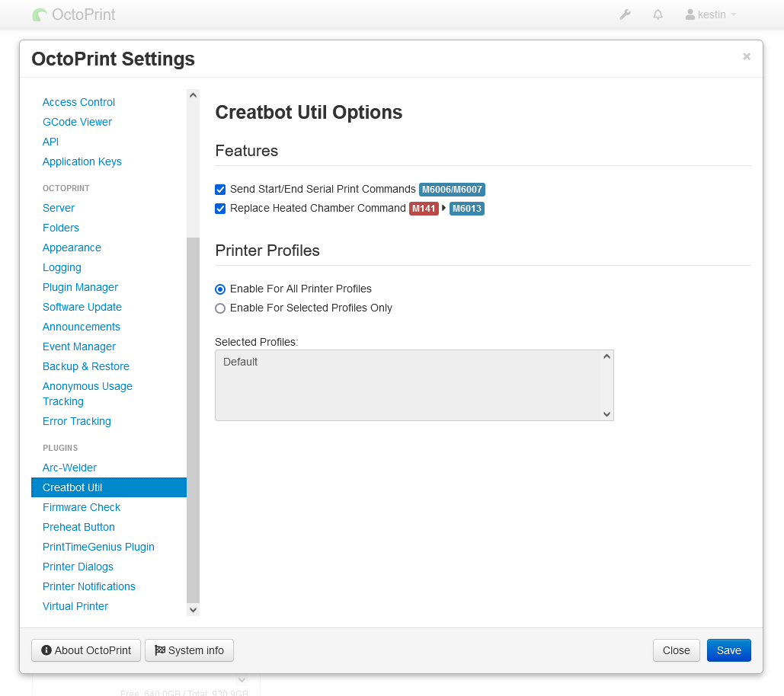Open Backup & Restore settings

tap(86, 367)
